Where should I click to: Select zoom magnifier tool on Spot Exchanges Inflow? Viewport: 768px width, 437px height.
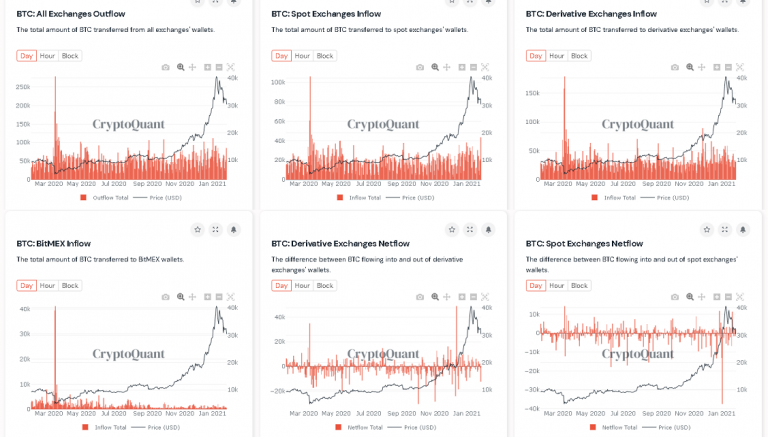point(435,67)
